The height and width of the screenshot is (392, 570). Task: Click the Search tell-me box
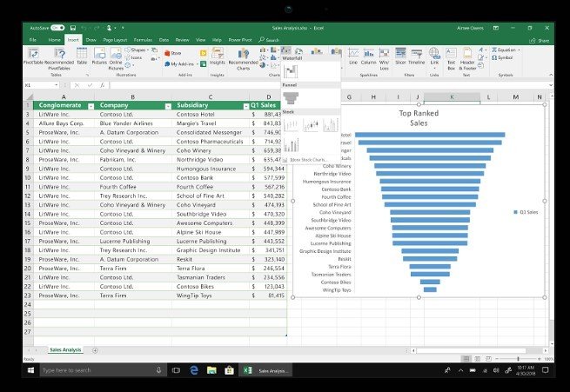tap(269, 40)
